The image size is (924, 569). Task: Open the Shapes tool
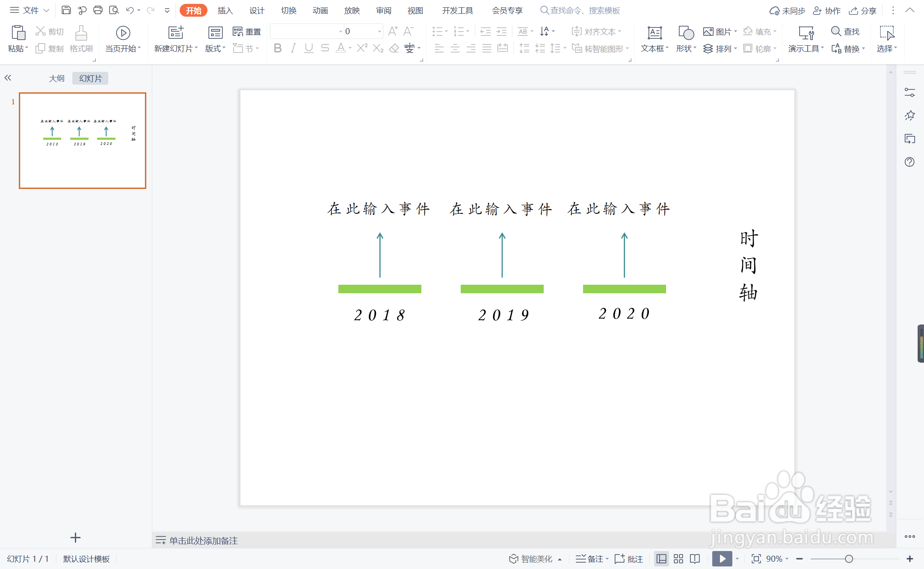pyautogui.click(x=686, y=33)
